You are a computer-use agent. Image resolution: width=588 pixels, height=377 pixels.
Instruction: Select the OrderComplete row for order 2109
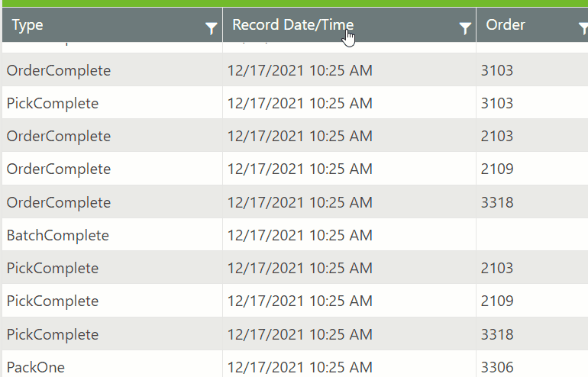tap(59, 169)
